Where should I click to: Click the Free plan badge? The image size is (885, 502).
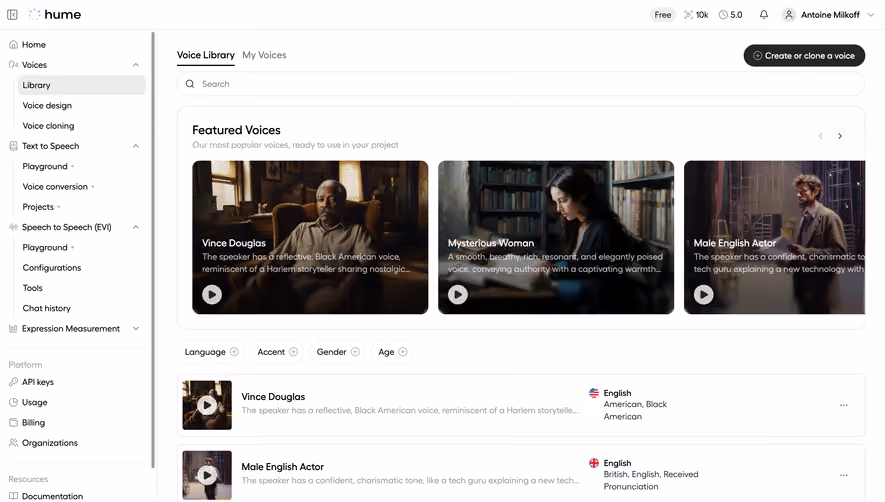pyautogui.click(x=663, y=15)
